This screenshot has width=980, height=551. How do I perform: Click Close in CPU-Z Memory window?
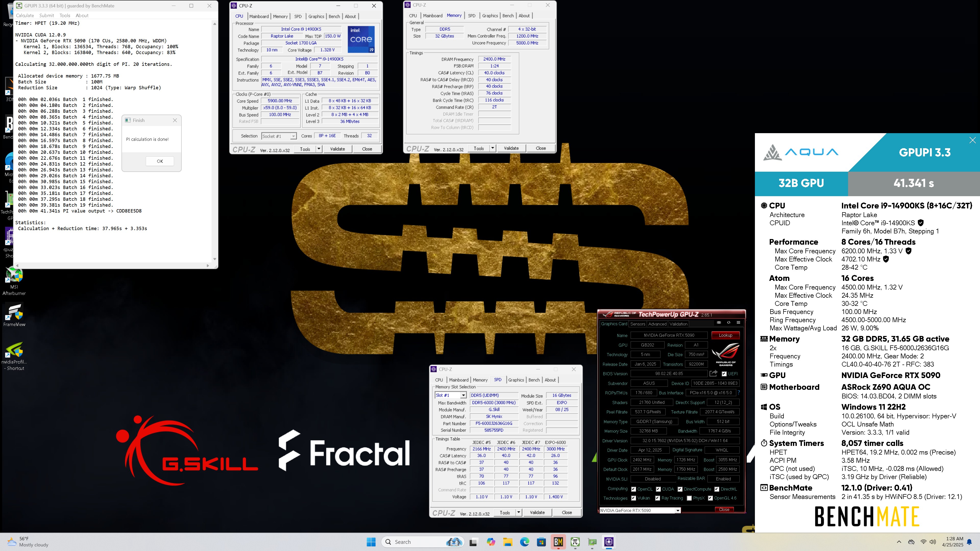(x=541, y=148)
